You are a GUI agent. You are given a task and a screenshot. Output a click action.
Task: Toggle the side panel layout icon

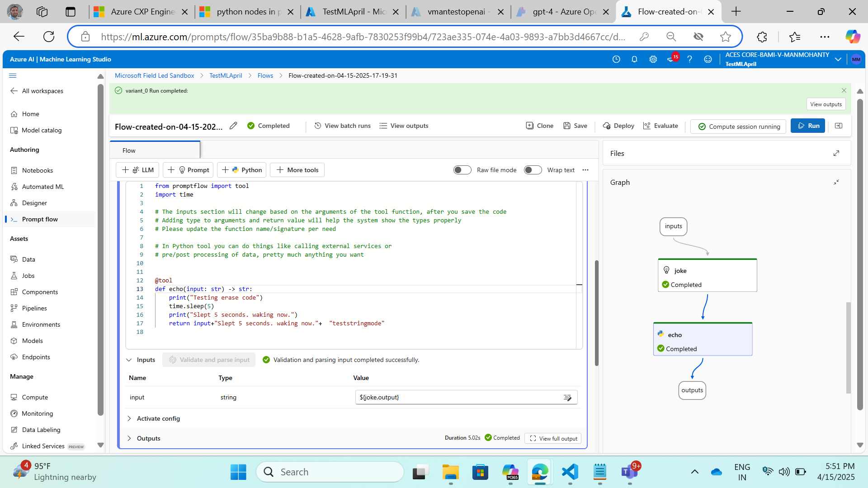coord(839,126)
